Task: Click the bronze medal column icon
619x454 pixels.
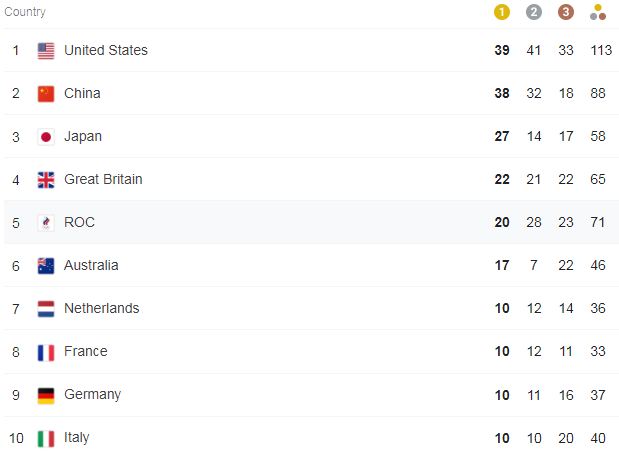Action: [x=566, y=12]
